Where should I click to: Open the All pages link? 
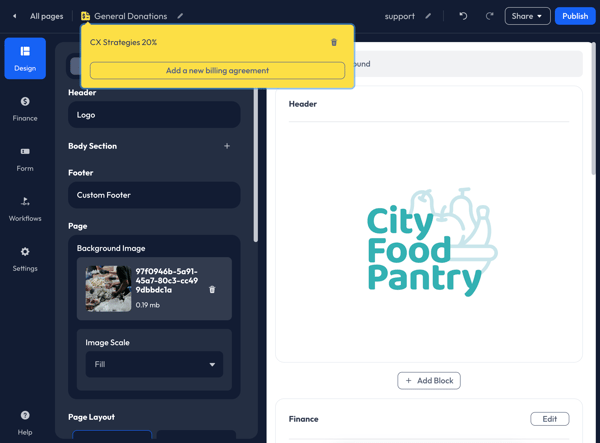pyautogui.click(x=46, y=16)
